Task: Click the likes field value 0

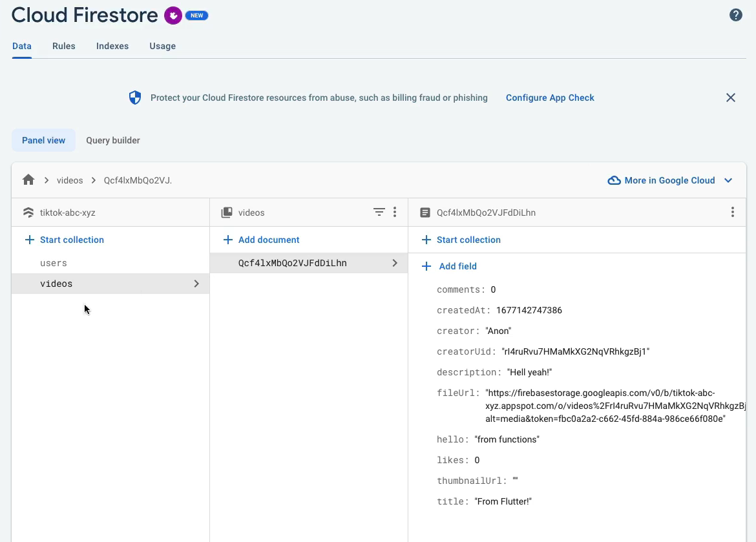Action: (477, 460)
